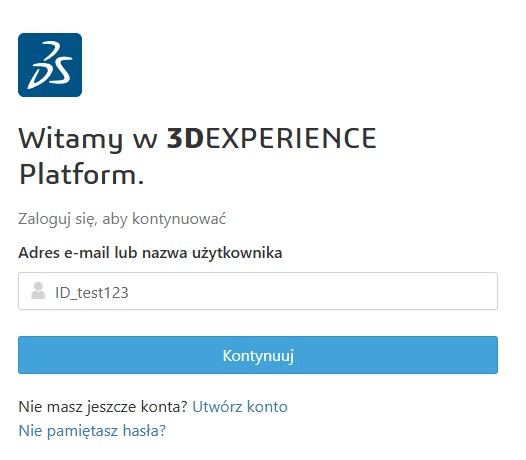526x460 pixels.
Task: Click the EXPERIENCE word in the heading
Action: coord(291,138)
